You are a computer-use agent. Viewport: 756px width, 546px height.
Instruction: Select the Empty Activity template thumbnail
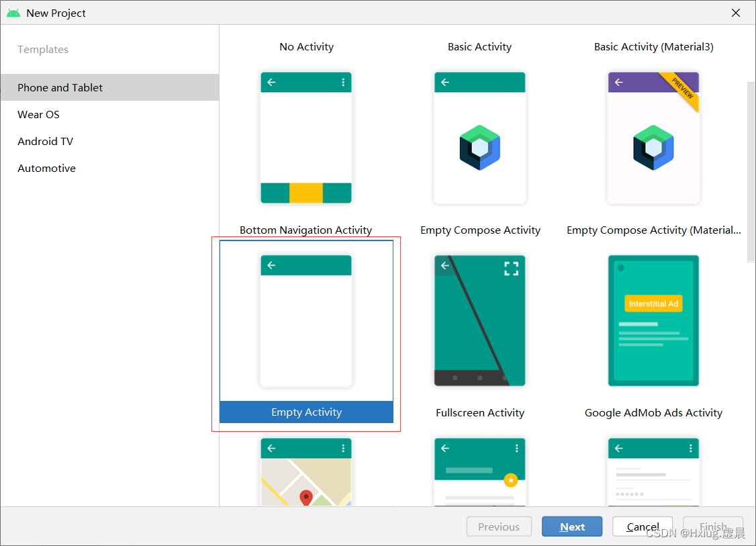tap(306, 321)
